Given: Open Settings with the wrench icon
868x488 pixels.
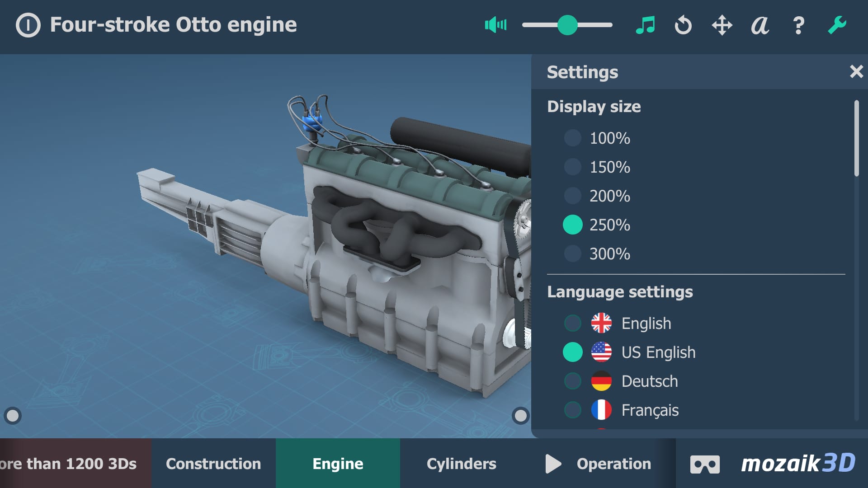Looking at the screenshot, I should [x=838, y=25].
